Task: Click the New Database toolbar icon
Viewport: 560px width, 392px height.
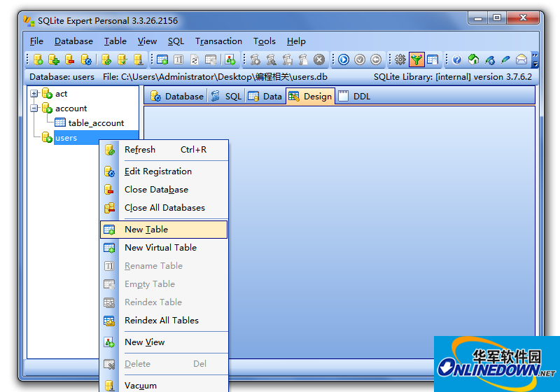Action: [x=38, y=59]
